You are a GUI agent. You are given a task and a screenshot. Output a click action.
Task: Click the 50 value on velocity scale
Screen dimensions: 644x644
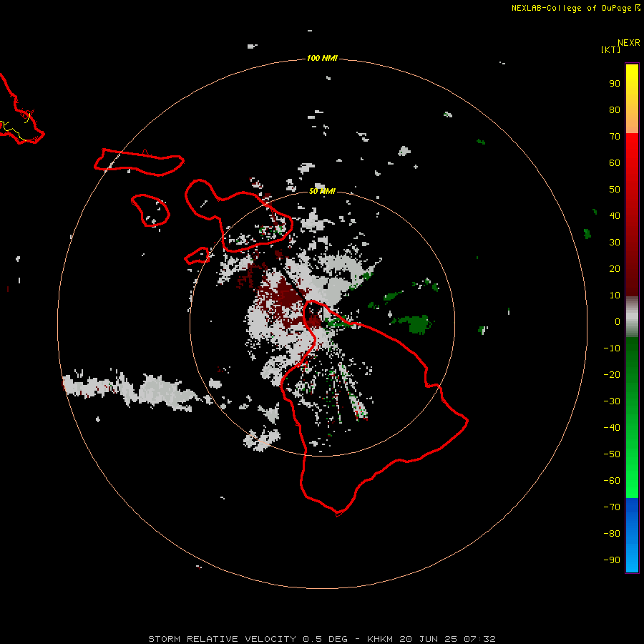coord(615,190)
